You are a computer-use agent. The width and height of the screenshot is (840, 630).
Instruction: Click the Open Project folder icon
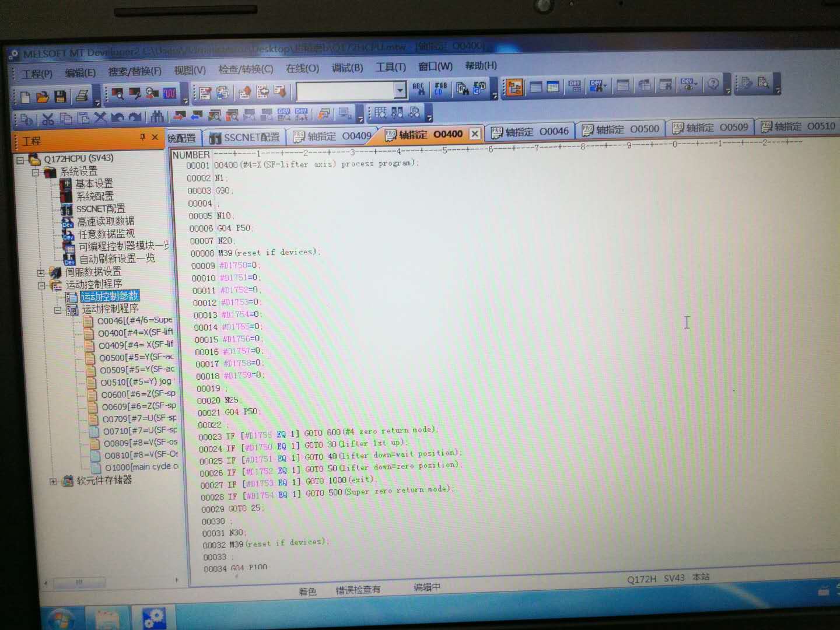[x=43, y=97]
